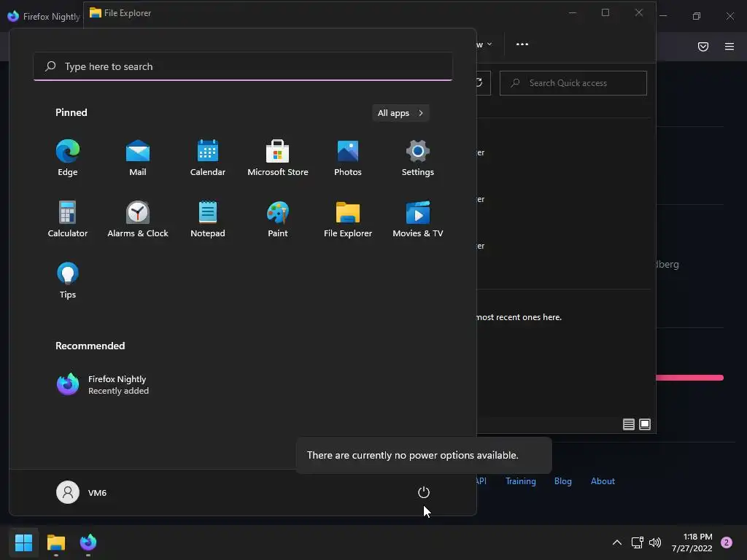Open the Tips app

pos(68,281)
